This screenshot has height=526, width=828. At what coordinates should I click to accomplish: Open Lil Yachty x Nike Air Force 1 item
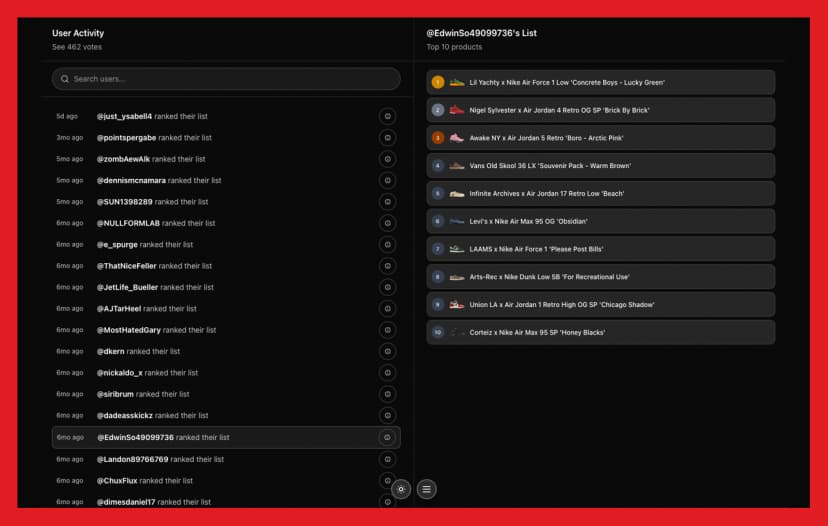(x=601, y=82)
